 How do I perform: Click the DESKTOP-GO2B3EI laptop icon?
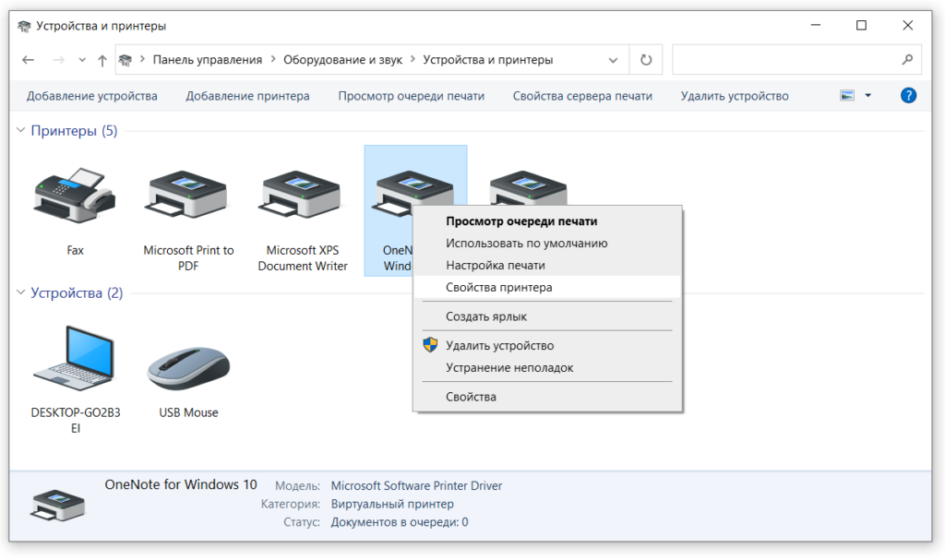75,360
